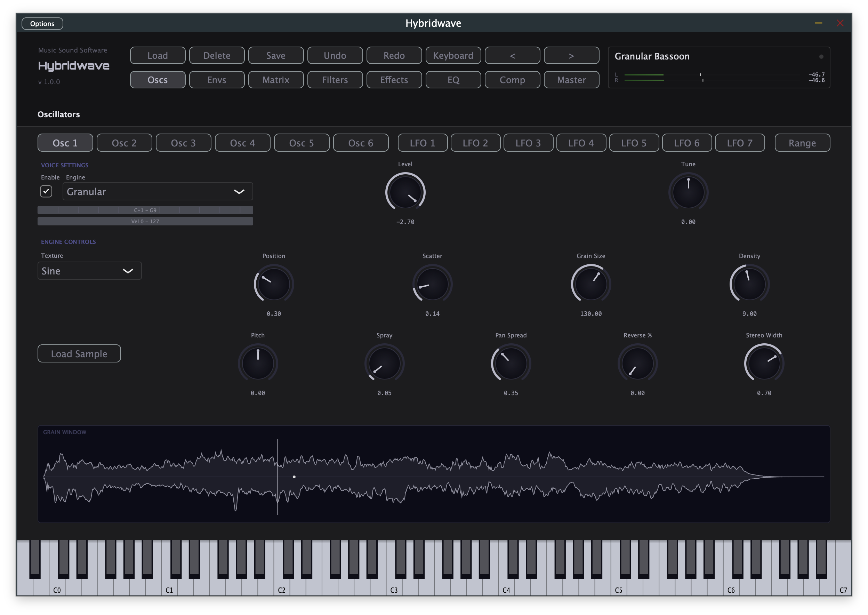Click the Tune knob

tap(688, 192)
